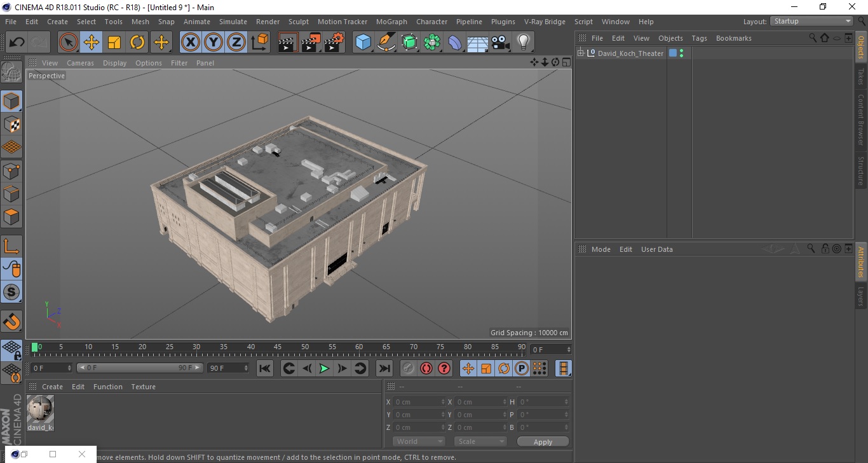Open the World coordinate system dropdown
The image size is (868, 463).
pos(419,441)
